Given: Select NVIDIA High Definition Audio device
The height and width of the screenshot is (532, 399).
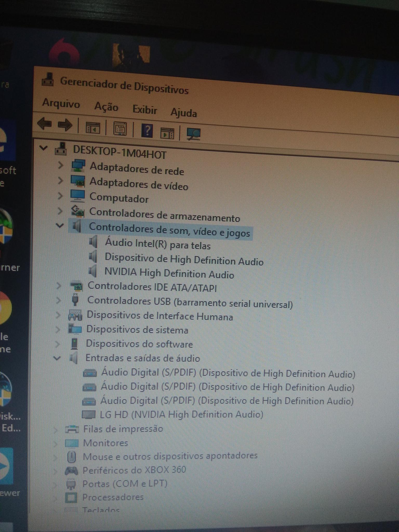Looking at the screenshot, I should [169, 273].
